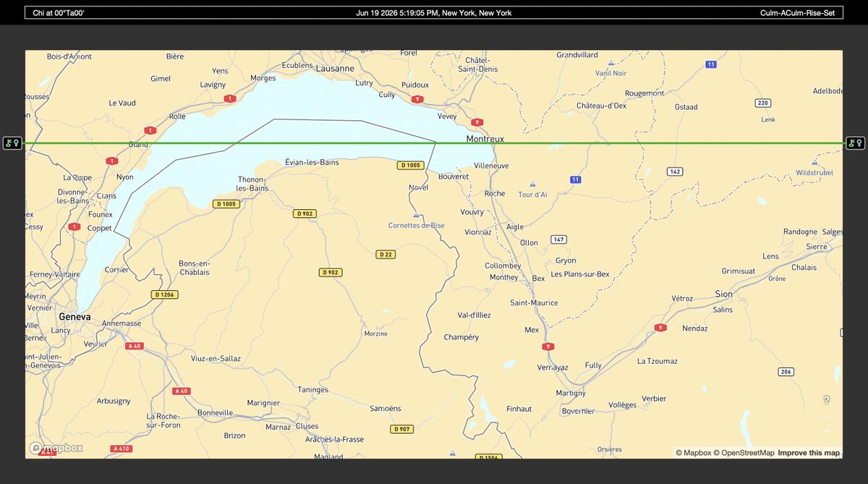Click the D 1005 shield near Thonon-les-Bains
Image resolution: width=868 pixels, height=484 pixels.
tap(226, 204)
